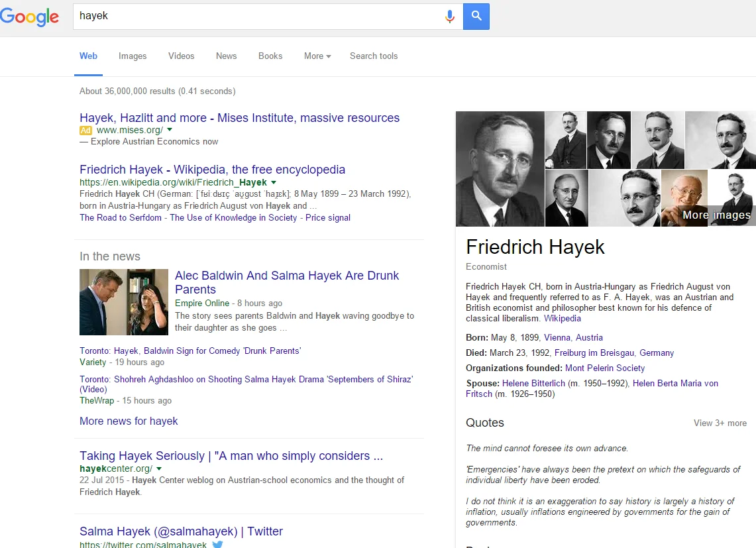
Task: Click View 3+ more quotes
Action: click(x=720, y=423)
